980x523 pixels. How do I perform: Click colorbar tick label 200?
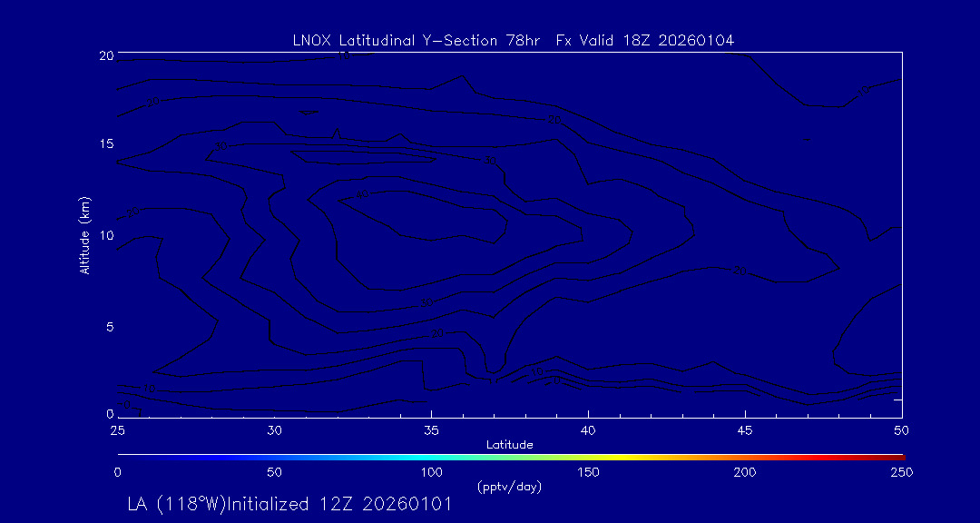[x=745, y=472]
